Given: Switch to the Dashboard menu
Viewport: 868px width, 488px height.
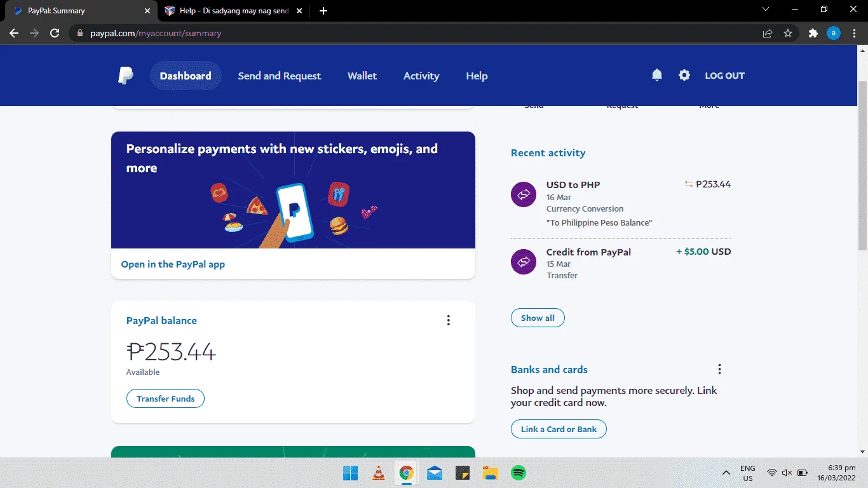Looking at the screenshot, I should [186, 76].
